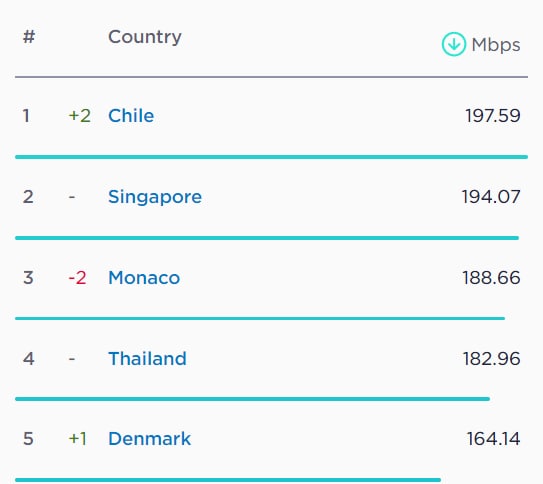The width and height of the screenshot is (543, 484).
Task: Click the teal speed bar under Thailand
Action: [x=252, y=399]
